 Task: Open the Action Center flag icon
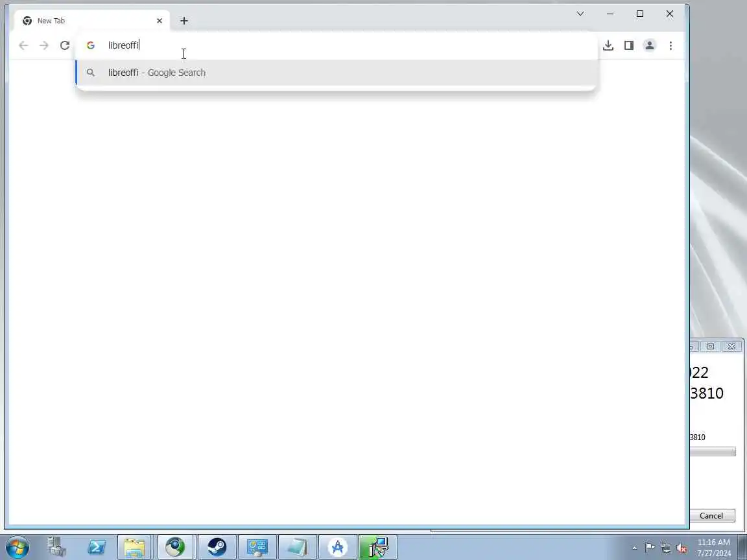point(649,548)
